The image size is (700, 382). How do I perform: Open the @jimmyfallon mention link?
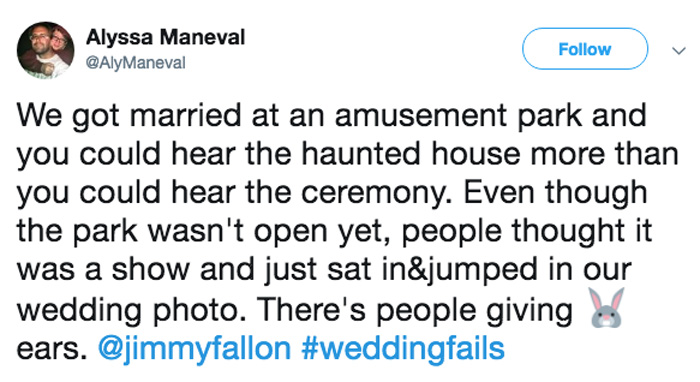[195, 348]
